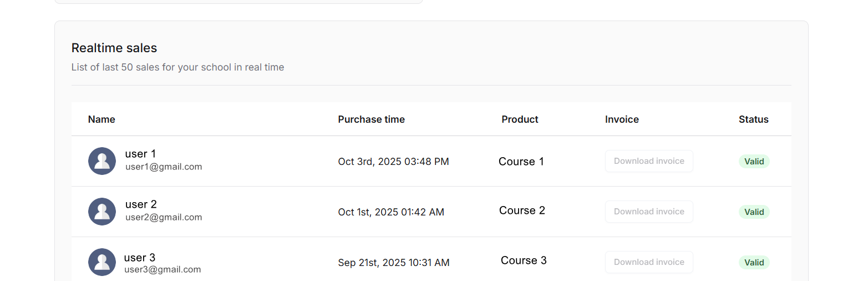Click the Name column header
868x281 pixels.
tap(101, 119)
